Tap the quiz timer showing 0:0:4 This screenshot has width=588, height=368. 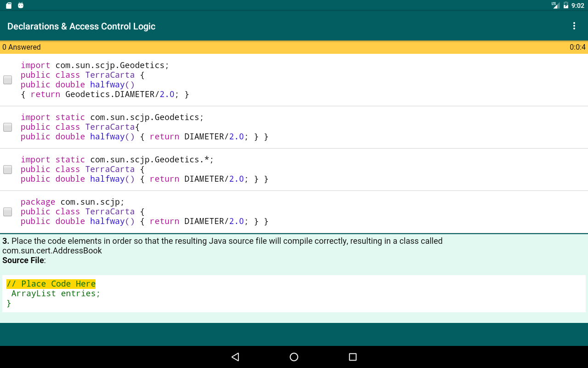(x=577, y=47)
